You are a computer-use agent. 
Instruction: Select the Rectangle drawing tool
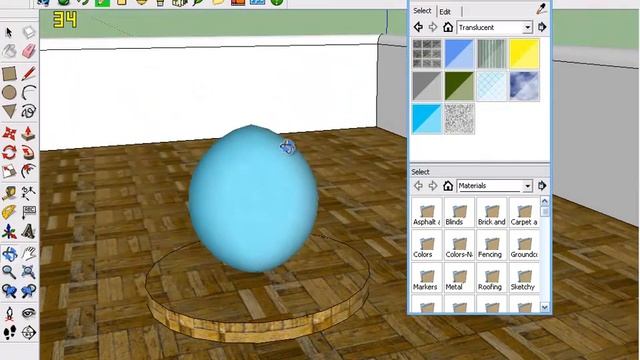pos(9,74)
